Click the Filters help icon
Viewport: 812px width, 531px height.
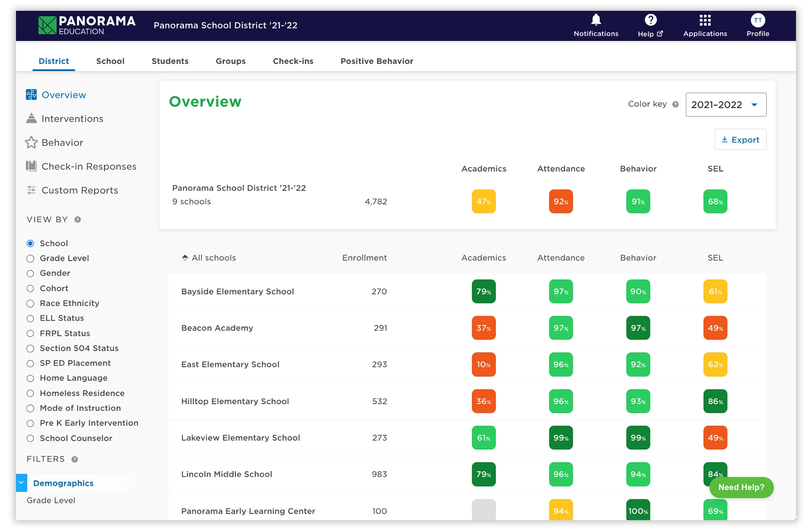pos(75,460)
